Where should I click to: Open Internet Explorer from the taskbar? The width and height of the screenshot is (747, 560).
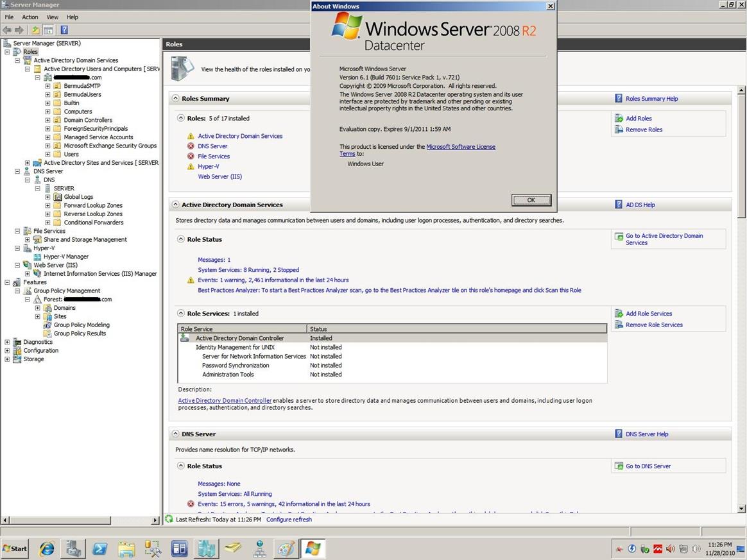pos(47,548)
